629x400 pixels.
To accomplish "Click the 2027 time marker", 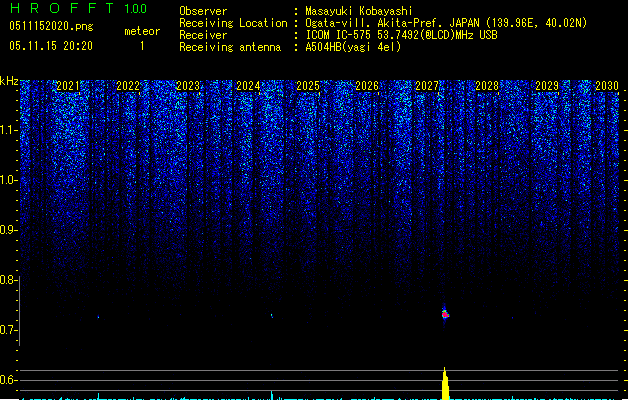I will pos(427,87).
